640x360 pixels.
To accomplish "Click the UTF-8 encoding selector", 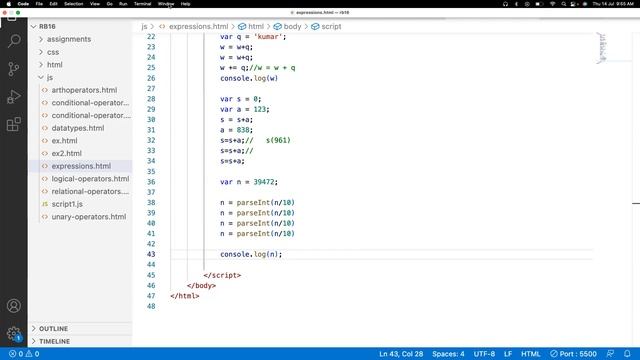I will click(x=484, y=354).
